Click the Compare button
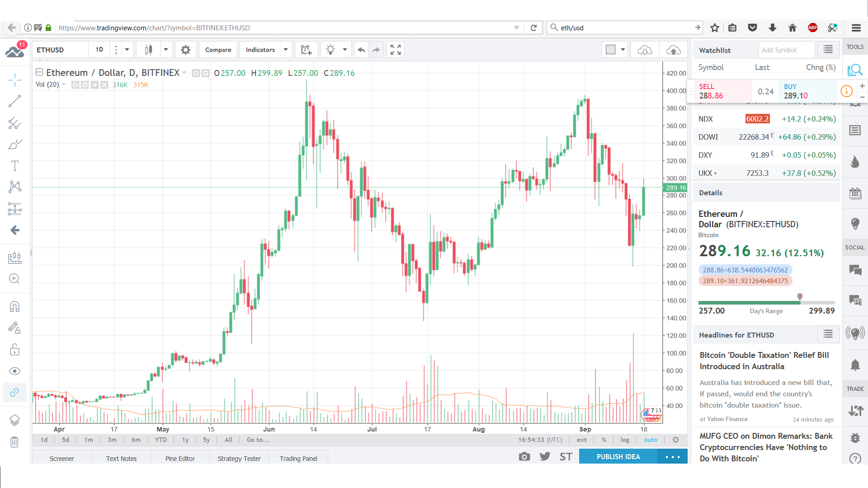 pyautogui.click(x=218, y=50)
